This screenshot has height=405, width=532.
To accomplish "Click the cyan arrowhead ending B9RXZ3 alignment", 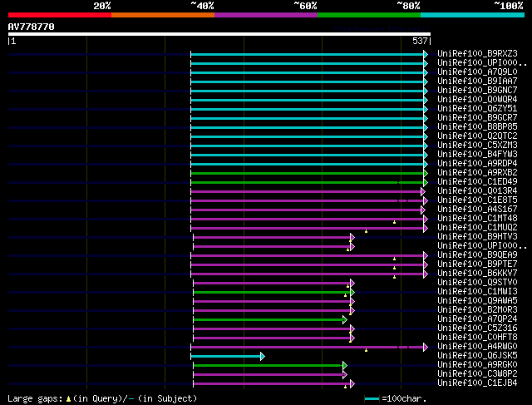I will 426,54.
